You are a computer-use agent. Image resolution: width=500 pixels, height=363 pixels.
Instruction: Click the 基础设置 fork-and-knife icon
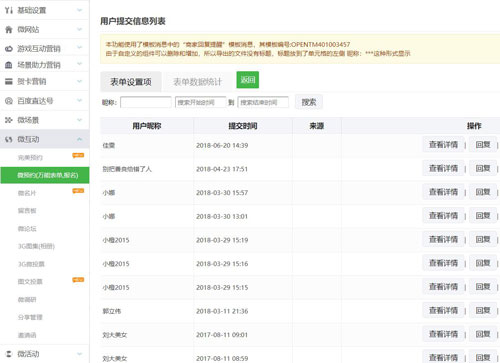click(9, 10)
